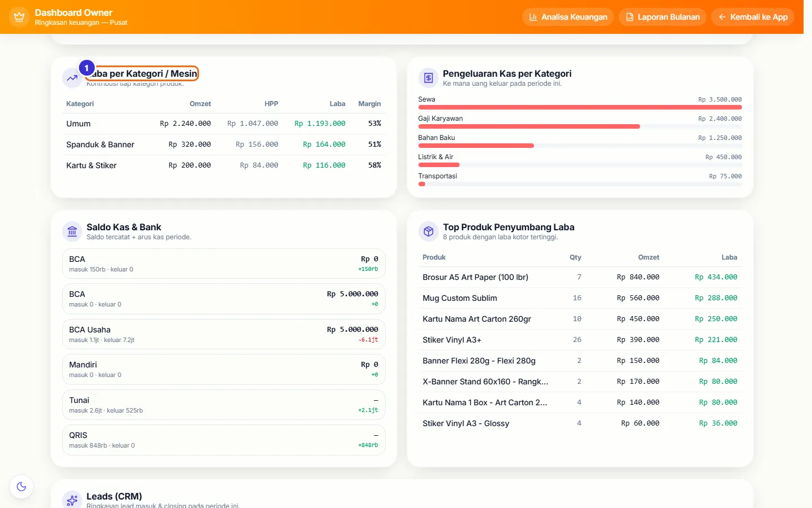812x508 pixels.
Task: Click the sparkle icon beside Leads (CRM)
Action: (x=72, y=500)
